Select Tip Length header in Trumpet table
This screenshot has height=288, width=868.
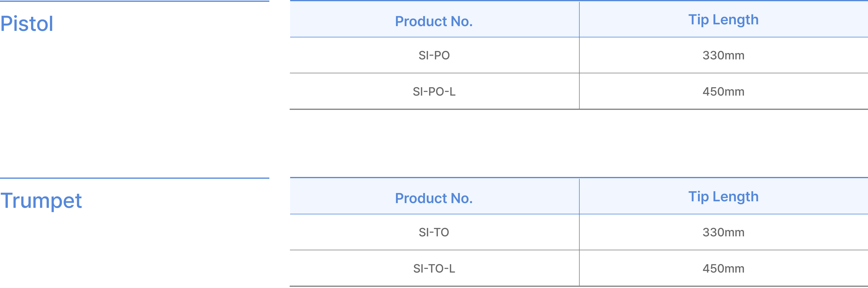(x=723, y=197)
